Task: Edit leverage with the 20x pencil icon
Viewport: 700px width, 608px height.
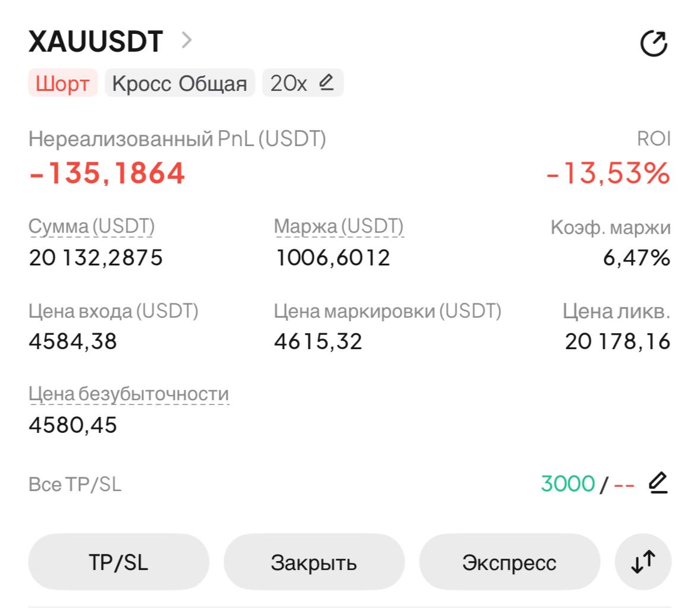Action: (326, 82)
